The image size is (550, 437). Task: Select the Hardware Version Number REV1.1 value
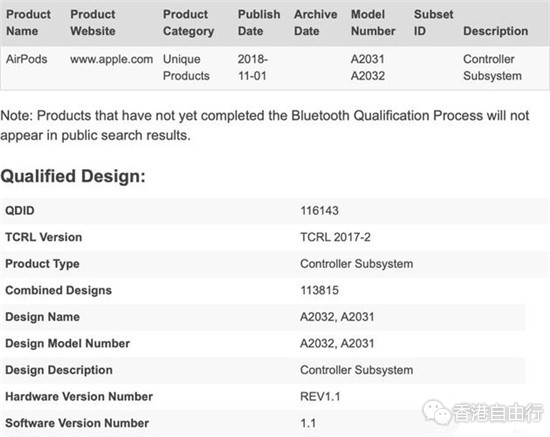(320, 397)
